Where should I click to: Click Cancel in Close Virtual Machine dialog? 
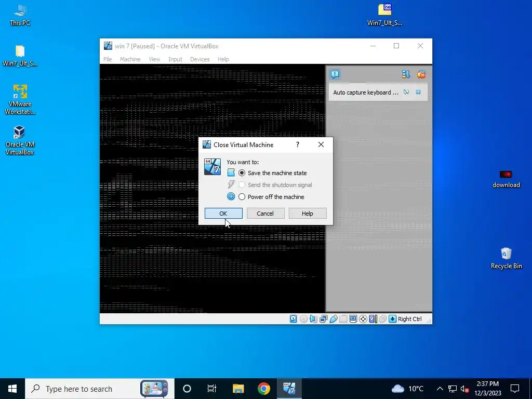click(x=265, y=214)
